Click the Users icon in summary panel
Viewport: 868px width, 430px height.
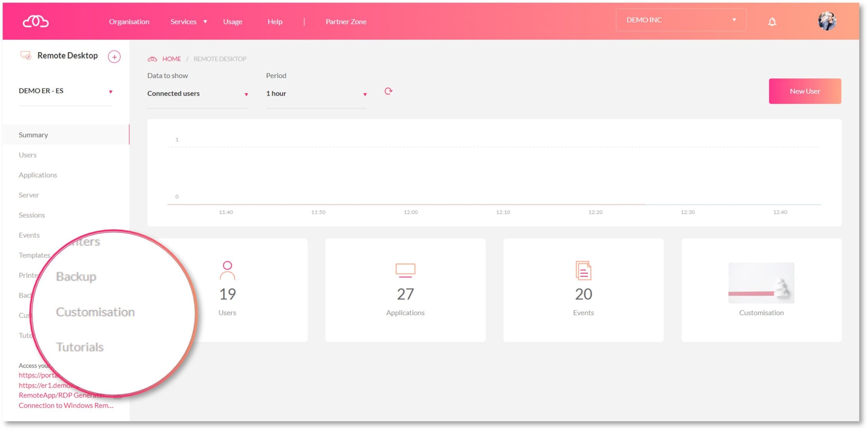pyautogui.click(x=228, y=271)
